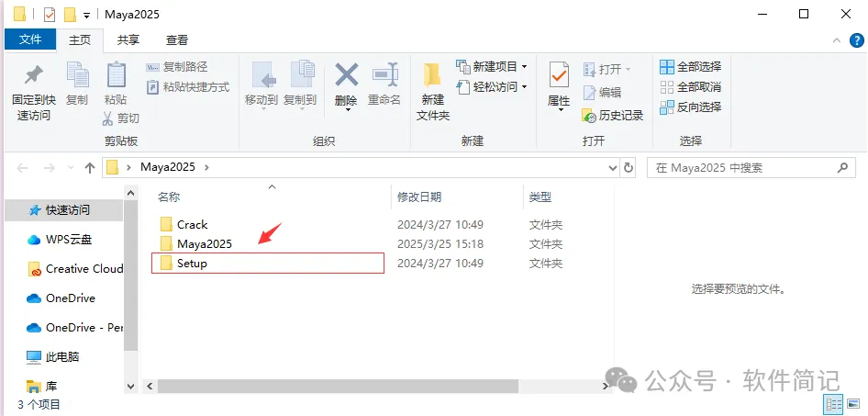Open Quick Access (快速访问) in the sidebar
This screenshot has height=416, width=868.
pos(63,210)
